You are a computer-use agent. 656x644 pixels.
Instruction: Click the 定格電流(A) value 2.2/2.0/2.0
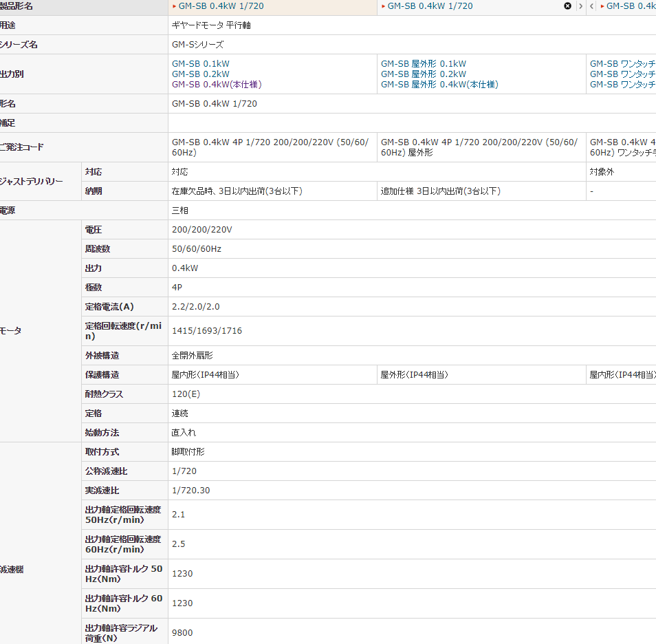195,307
